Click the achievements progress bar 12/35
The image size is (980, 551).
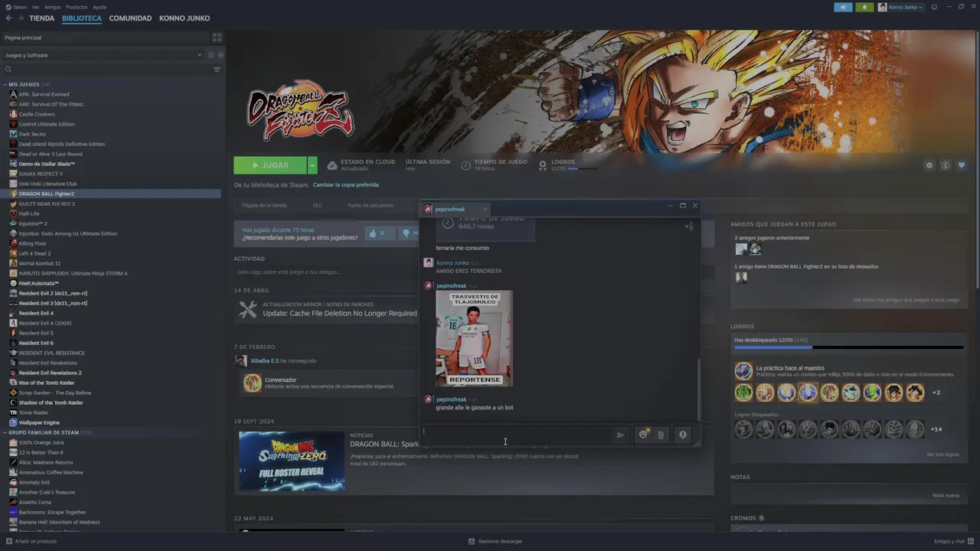pos(848,347)
